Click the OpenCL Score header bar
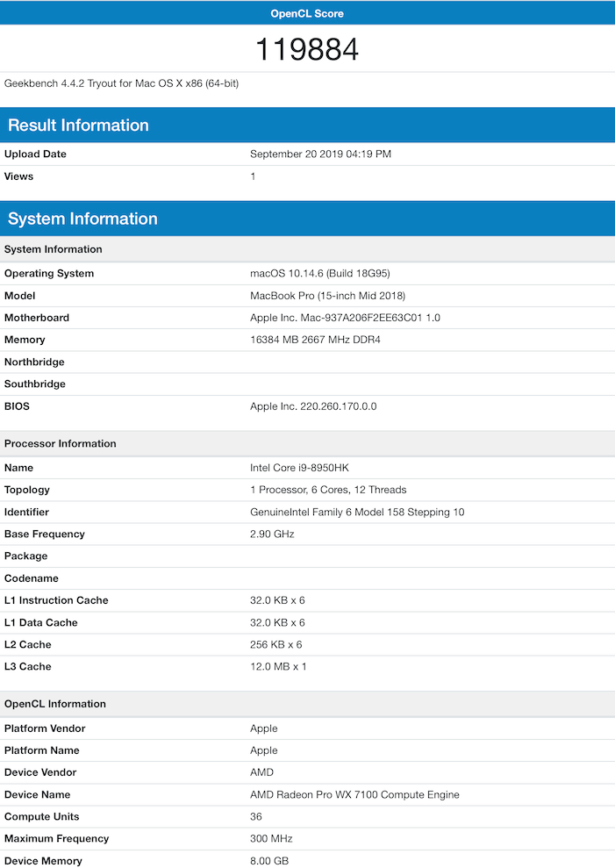The height and width of the screenshot is (868, 615). pyautogui.click(x=307, y=13)
